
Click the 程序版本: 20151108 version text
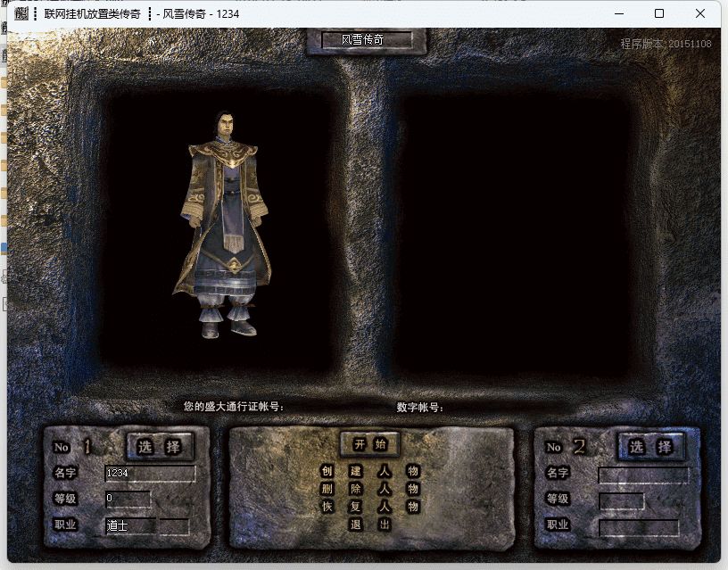tap(666, 44)
